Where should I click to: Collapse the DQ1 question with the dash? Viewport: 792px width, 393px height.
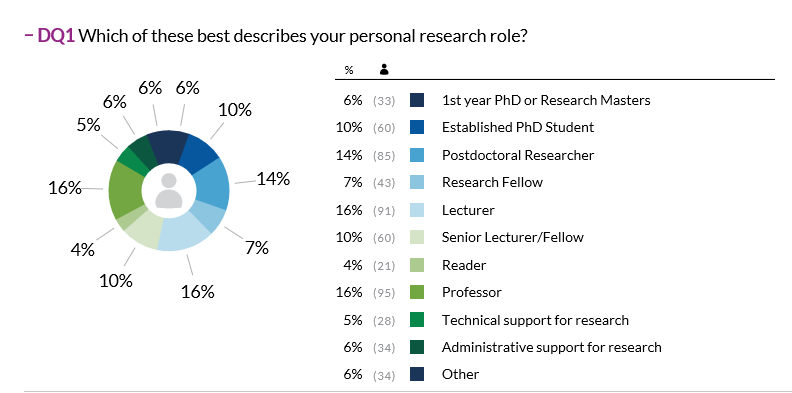tap(28, 36)
